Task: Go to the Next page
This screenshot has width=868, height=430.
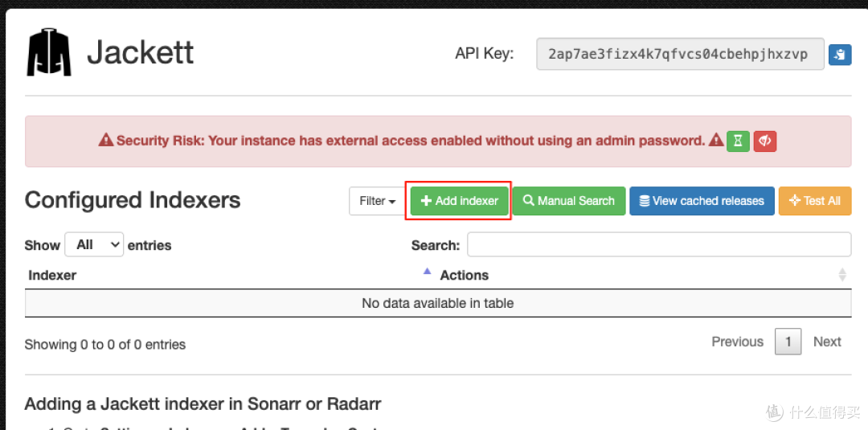Action: coord(827,342)
